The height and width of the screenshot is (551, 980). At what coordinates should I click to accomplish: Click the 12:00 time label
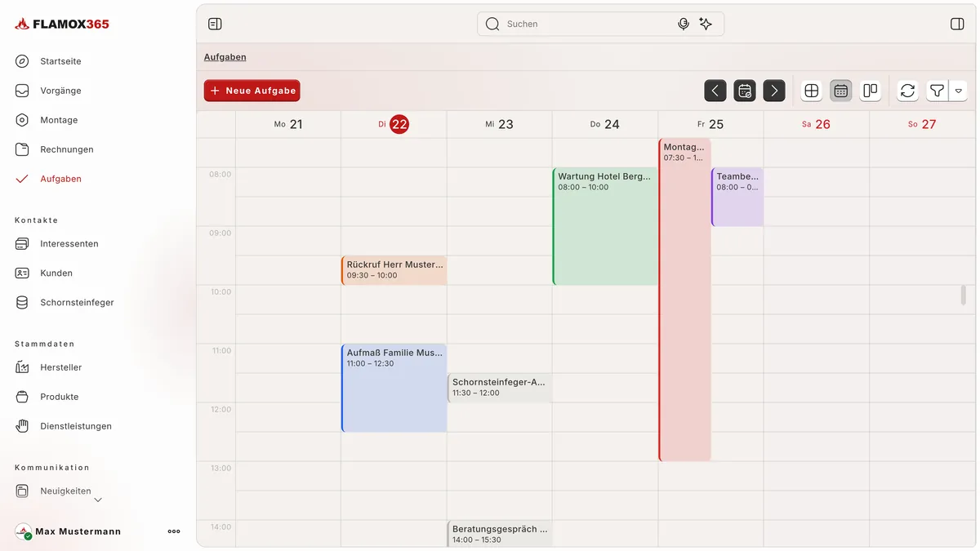tap(220, 409)
